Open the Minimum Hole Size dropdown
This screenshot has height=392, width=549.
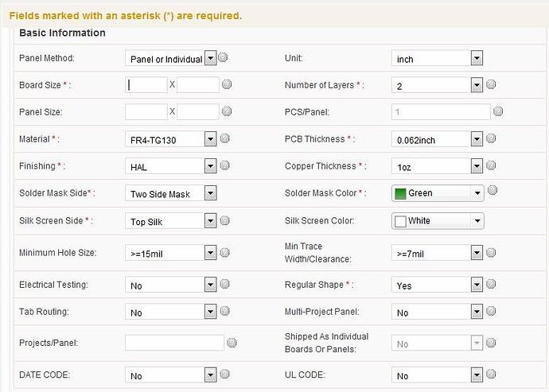click(x=171, y=253)
